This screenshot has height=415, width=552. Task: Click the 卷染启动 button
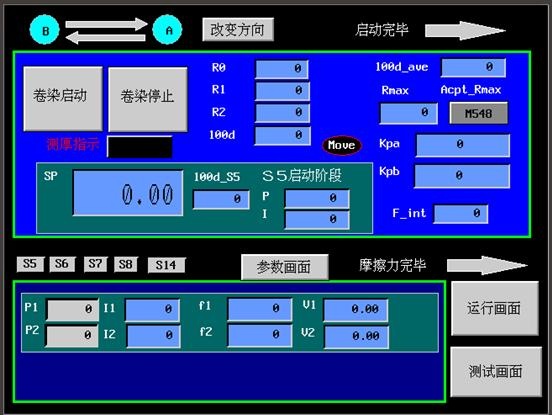click(x=63, y=99)
